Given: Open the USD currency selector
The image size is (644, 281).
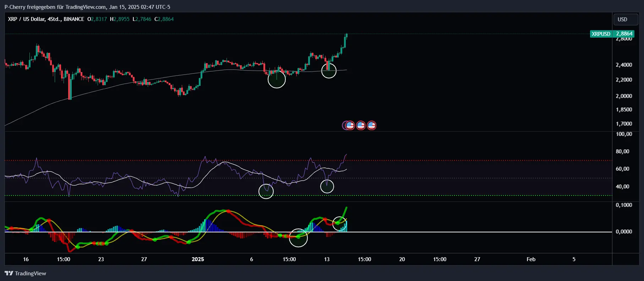Looking at the screenshot, I should (626, 20).
